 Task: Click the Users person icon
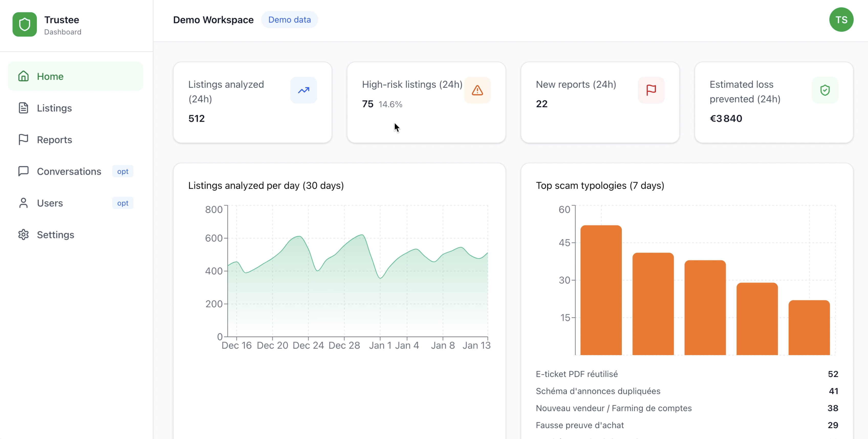[23, 203]
